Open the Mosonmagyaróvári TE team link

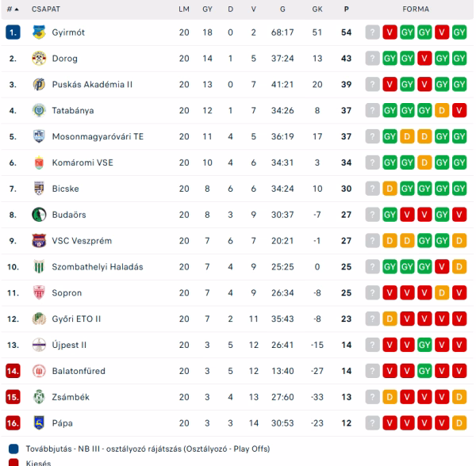[98, 137]
